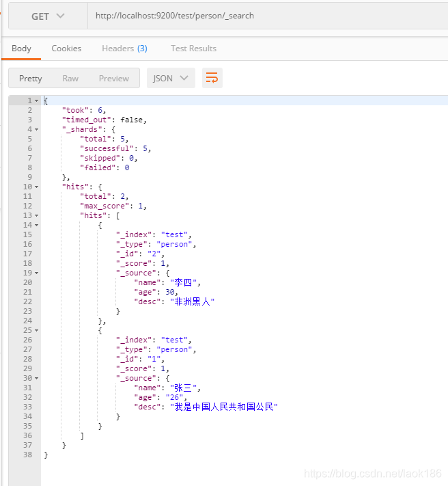This screenshot has width=448, height=486.
Task: Switch to the Body tab
Action: click(x=21, y=49)
